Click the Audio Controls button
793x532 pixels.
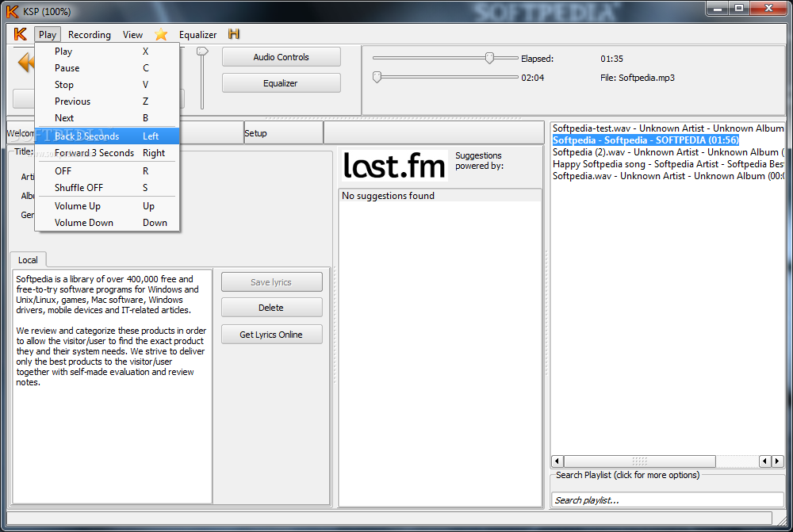[282, 57]
